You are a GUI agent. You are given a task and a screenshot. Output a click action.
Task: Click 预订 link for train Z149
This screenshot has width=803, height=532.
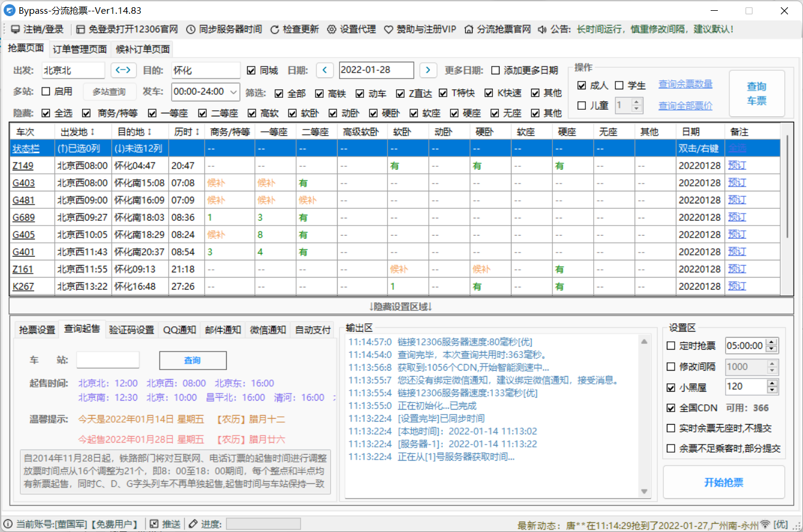pyautogui.click(x=737, y=166)
